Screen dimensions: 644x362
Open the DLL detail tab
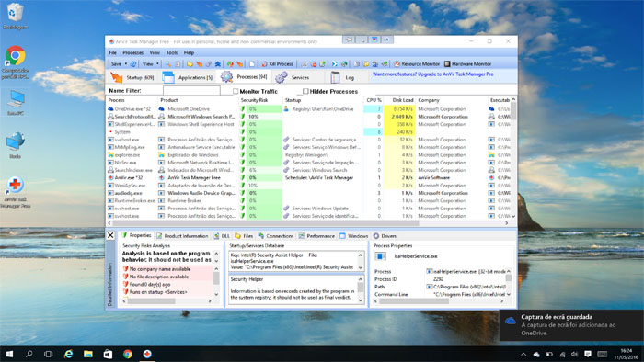(x=223, y=236)
